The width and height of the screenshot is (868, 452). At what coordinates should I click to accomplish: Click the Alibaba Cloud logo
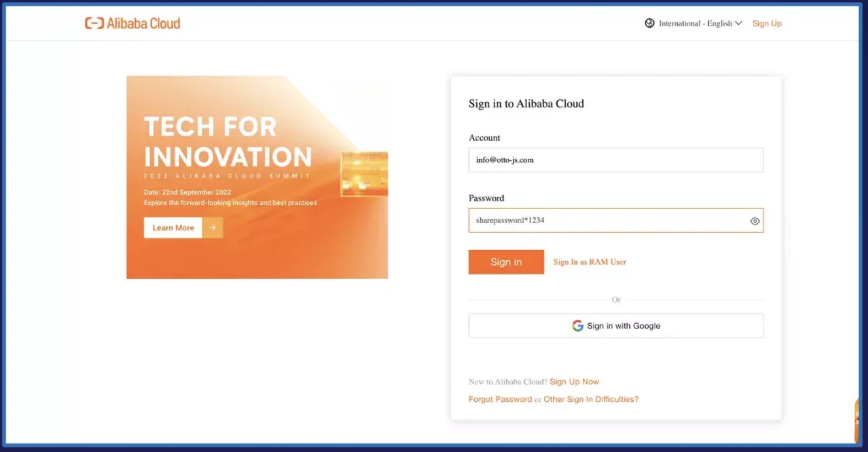click(132, 23)
